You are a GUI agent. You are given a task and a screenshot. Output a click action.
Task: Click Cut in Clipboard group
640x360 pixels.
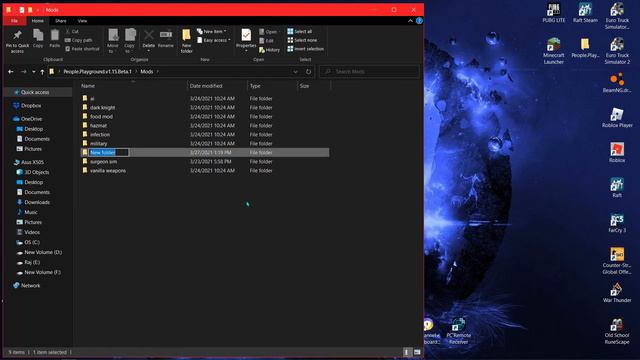(72, 31)
